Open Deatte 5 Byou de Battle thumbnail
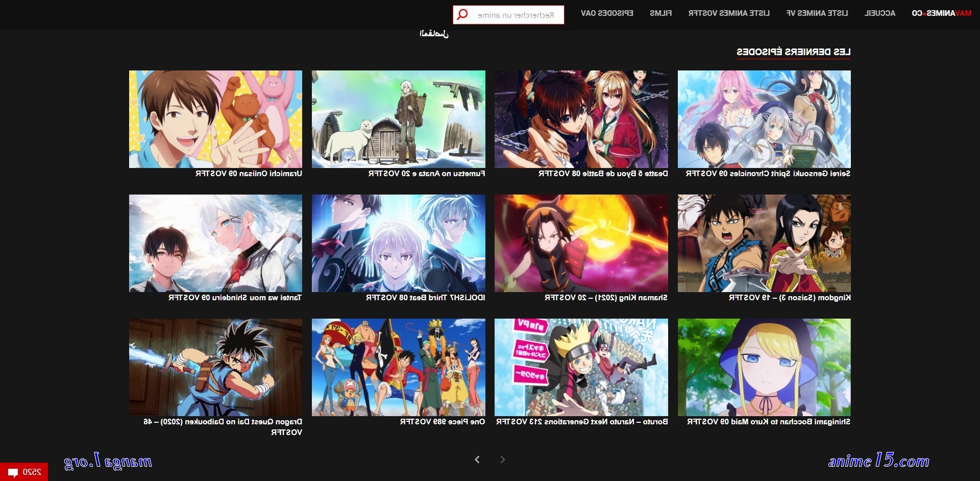980x481 pixels. [581, 119]
